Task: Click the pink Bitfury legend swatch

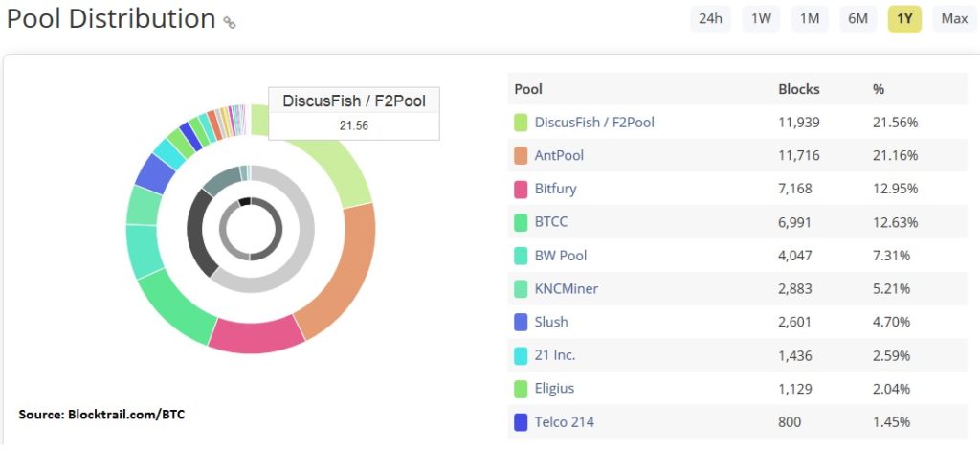Action: point(521,189)
